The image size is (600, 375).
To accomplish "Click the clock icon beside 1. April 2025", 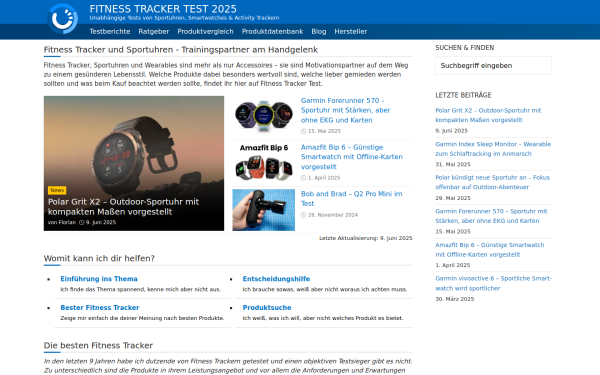I will click(303, 178).
